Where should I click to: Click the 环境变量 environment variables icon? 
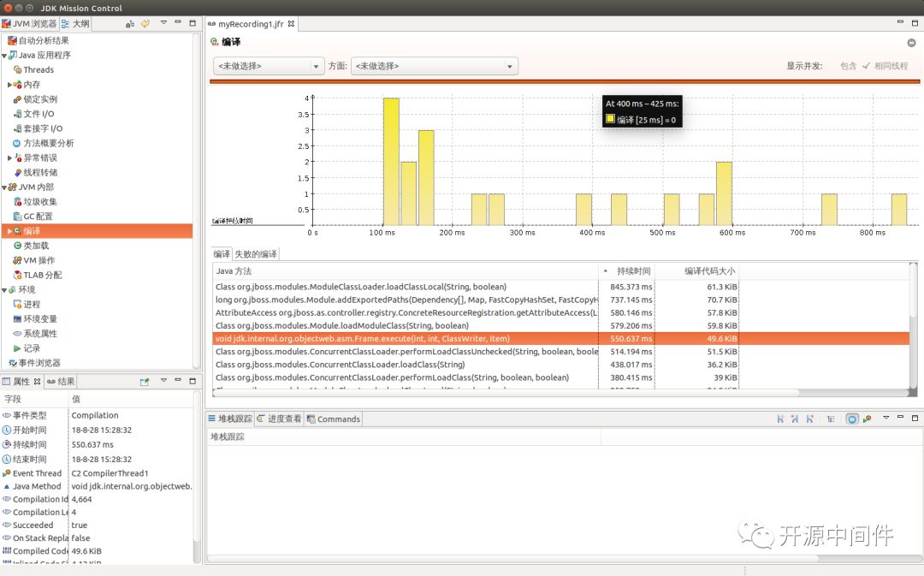click(x=18, y=319)
